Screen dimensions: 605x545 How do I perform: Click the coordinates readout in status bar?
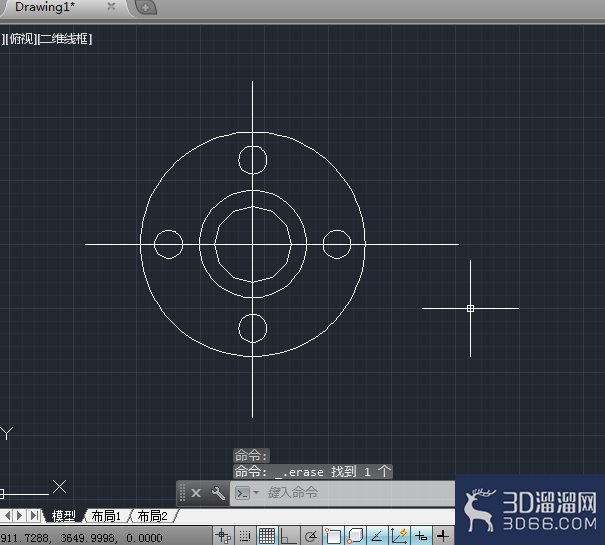click(x=81, y=538)
